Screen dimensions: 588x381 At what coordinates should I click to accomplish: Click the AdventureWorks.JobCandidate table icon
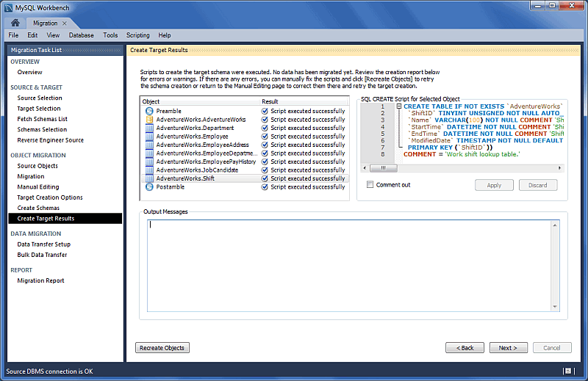click(x=149, y=170)
